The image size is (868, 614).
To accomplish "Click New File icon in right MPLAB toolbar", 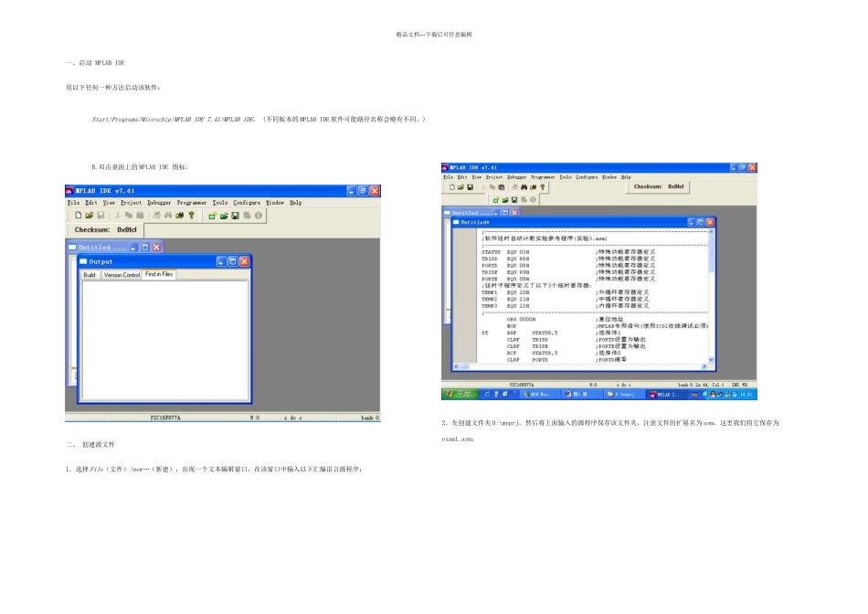I will pos(451,187).
